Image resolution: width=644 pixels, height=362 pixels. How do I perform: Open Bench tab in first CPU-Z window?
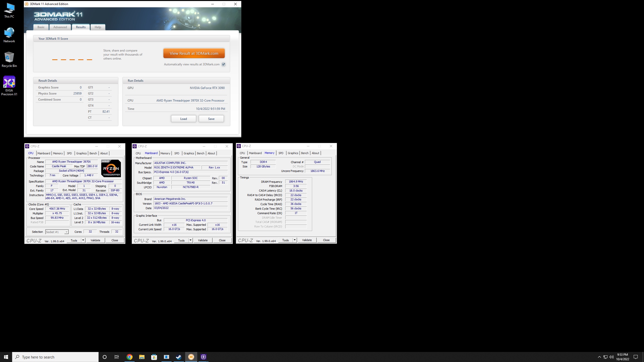pyautogui.click(x=93, y=153)
